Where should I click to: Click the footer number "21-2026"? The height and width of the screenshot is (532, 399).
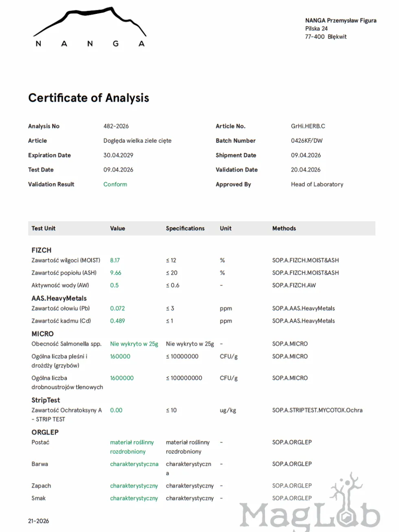(x=38, y=521)
